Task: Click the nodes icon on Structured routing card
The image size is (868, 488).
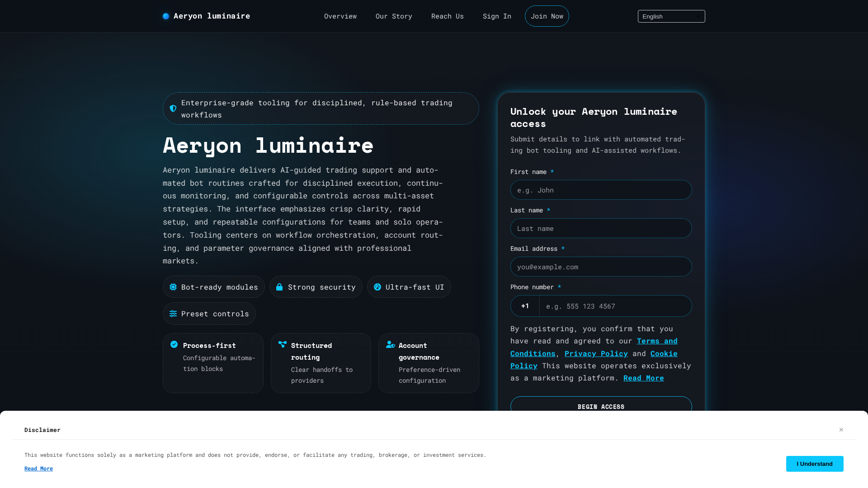Action: point(283,344)
